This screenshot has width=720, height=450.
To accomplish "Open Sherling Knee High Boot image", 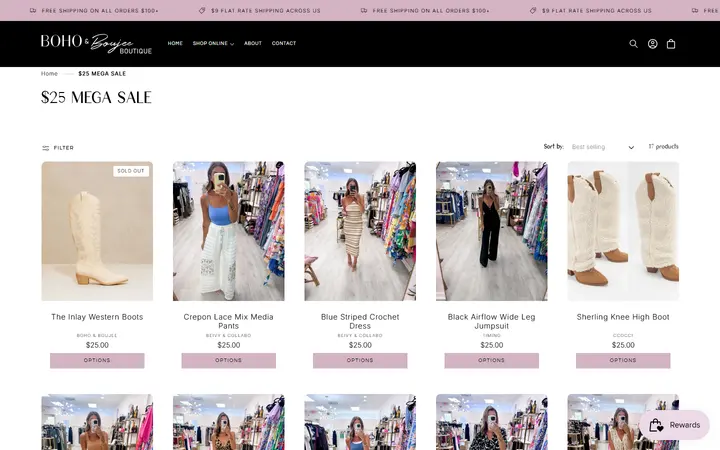I will [x=623, y=231].
